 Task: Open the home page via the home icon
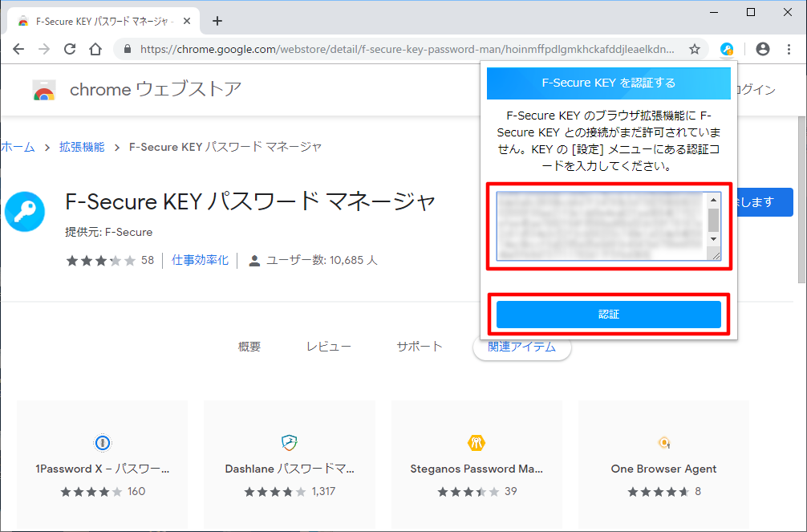[95, 49]
